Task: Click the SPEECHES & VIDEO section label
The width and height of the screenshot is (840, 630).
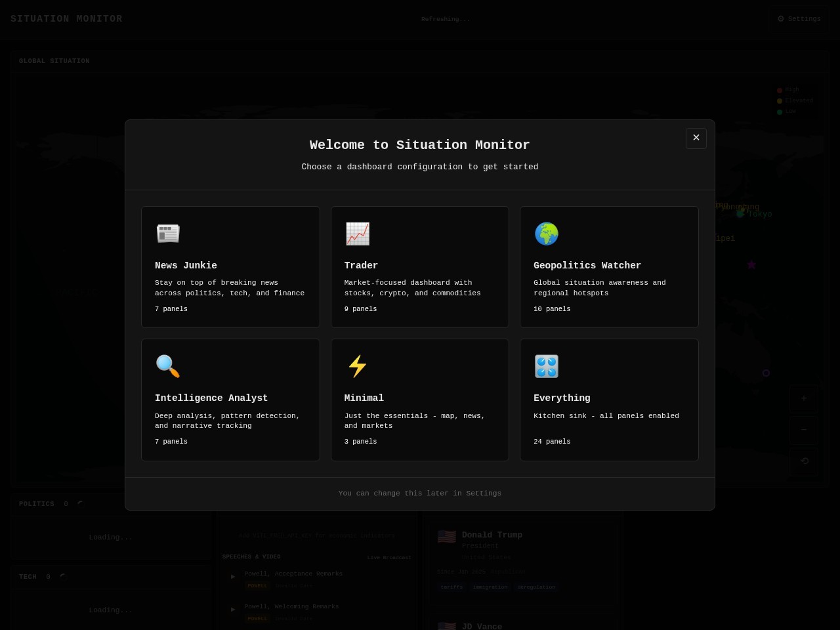Action: click(x=251, y=556)
